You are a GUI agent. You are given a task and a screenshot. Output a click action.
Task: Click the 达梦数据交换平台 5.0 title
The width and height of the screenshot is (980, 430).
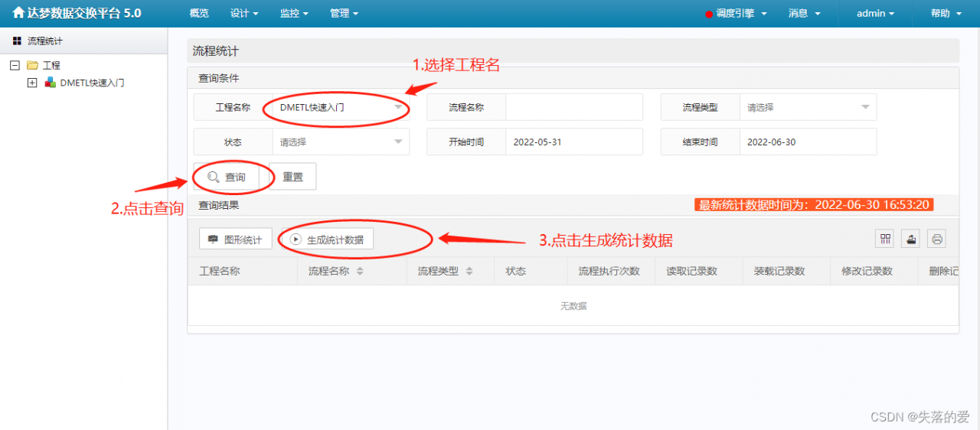84,13
